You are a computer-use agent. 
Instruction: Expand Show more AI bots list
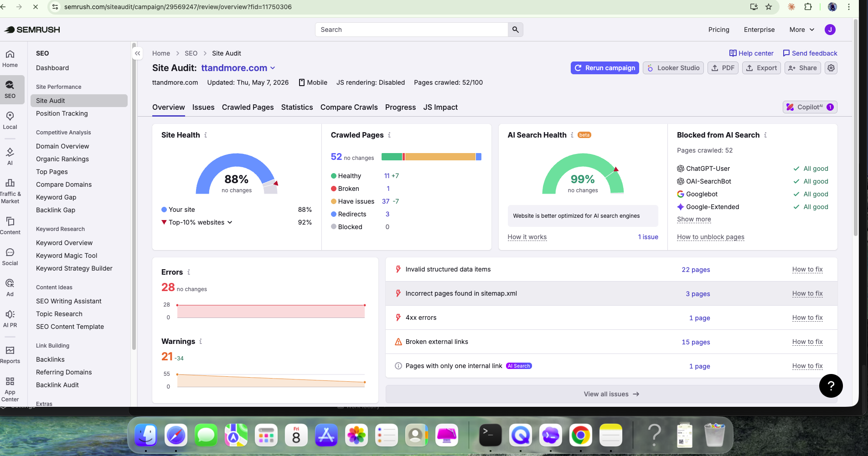[694, 219]
